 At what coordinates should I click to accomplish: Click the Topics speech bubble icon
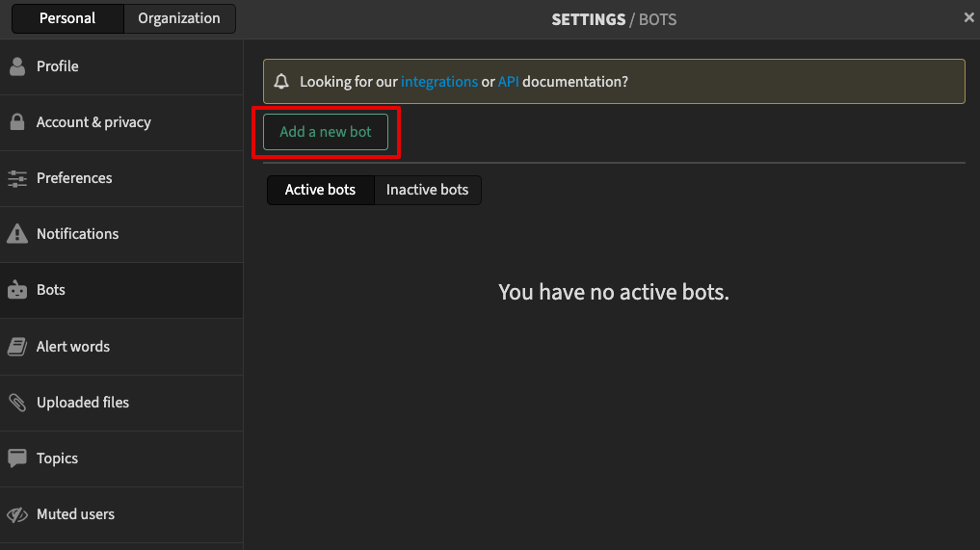pyautogui.click(x=17, y=458)
